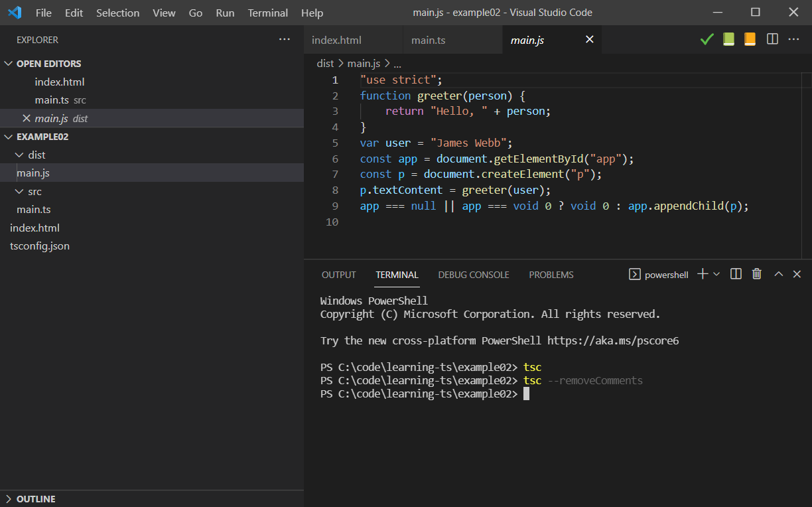
Task: Open the terminal launch profile dropdown arrow
Action: pos(716,274)
